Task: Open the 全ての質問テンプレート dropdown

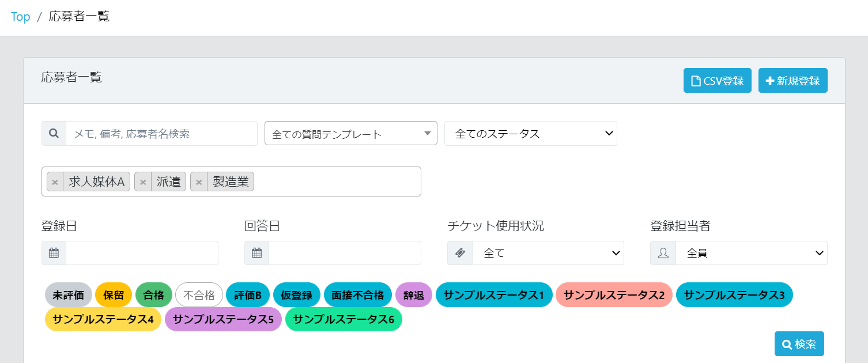Action: point(350,134)
